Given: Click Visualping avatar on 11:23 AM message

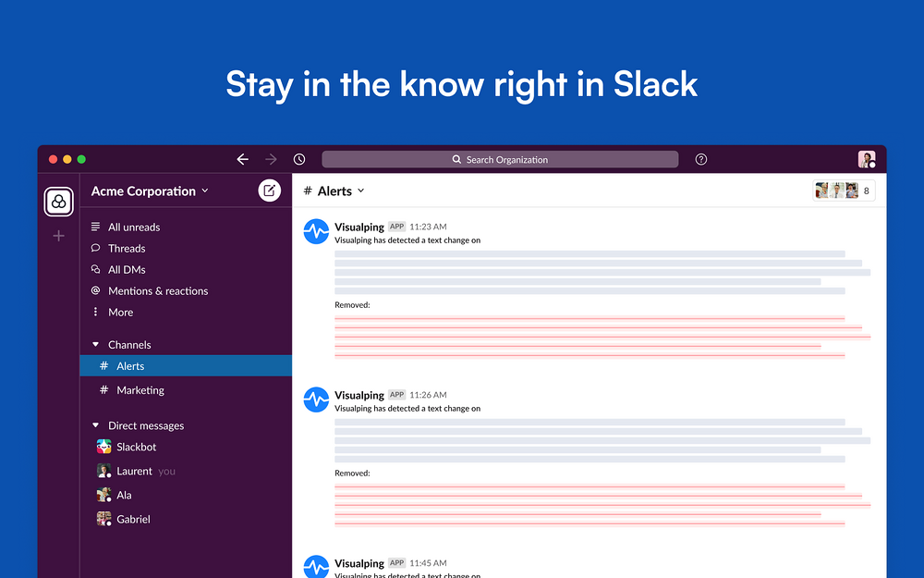Looking at the screenshot, I should (316, 232).
